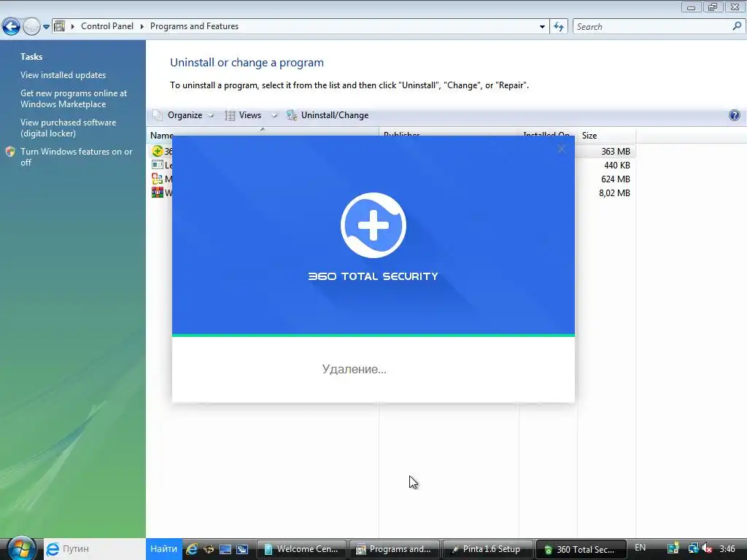Select the WinRAR icon row

[x=158, y=192]
